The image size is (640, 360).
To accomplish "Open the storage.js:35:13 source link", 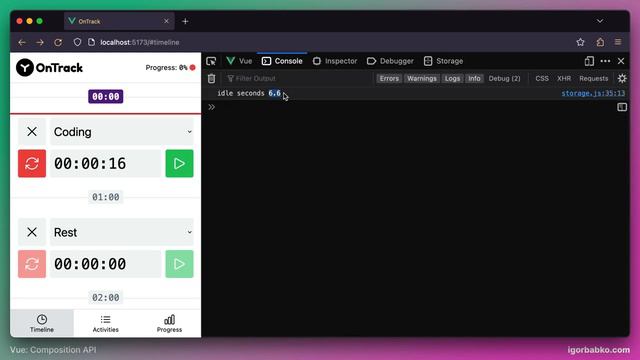I will tap(593, 93).
